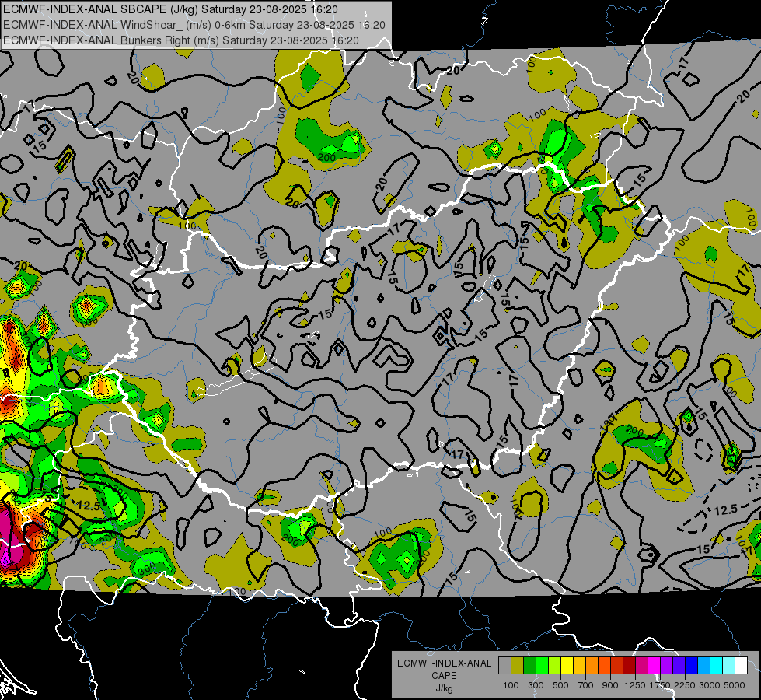The width and height of the screenshot is (761, 700).
Task: Click the dark green legend swatch
Action: [530, 665]
